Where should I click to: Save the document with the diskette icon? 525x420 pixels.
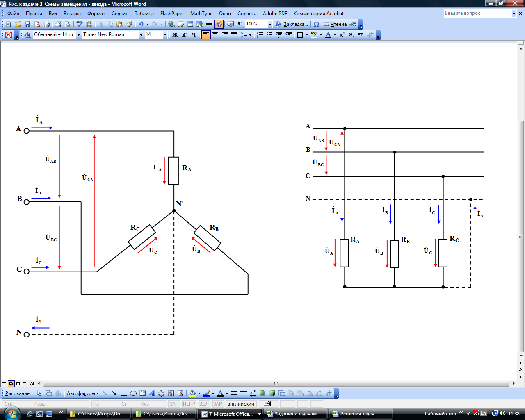(x=27, y=24)
